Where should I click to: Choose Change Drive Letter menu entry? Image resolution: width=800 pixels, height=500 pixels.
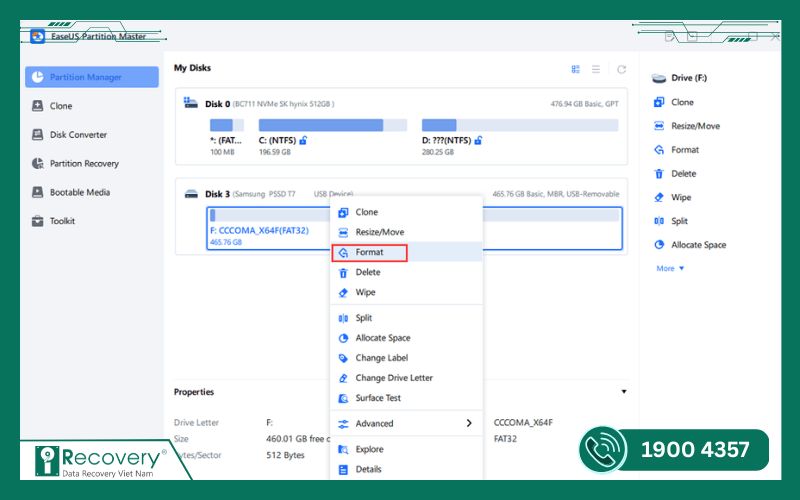tap(407, 378)
